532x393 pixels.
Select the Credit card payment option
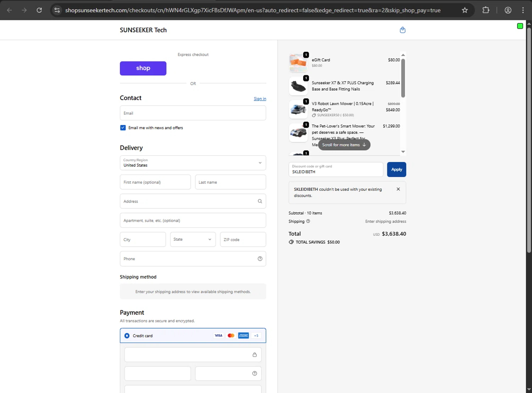tap(127, 335)
